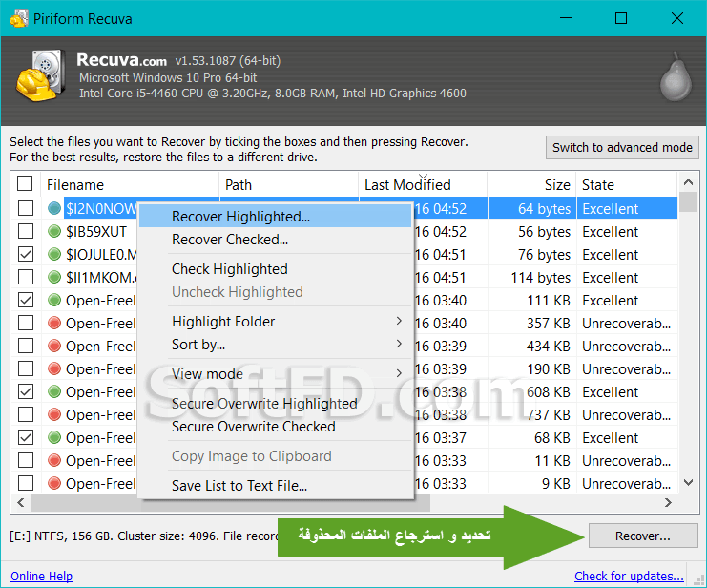
Task: Expand the Highlight Folder submenu
Action: pyautogui.click(x=276, y=322)
